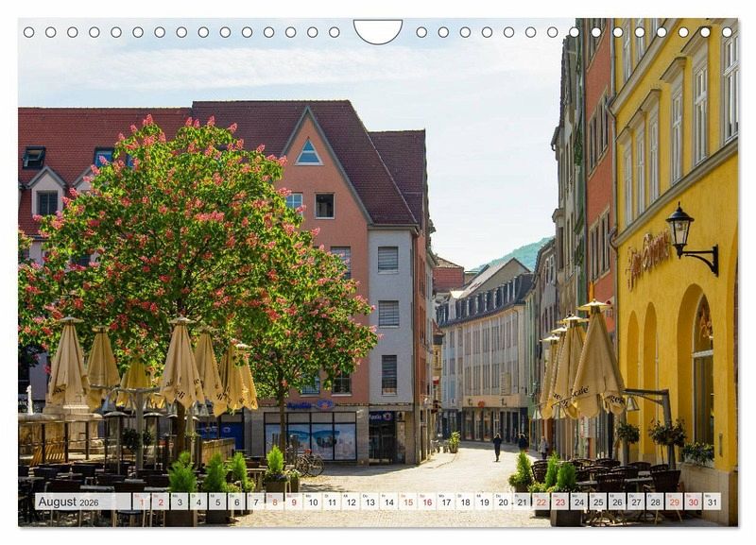Click the triangular attic window on the gable
Viewport: 756px width, 545px height.
[x=308, y=153]
